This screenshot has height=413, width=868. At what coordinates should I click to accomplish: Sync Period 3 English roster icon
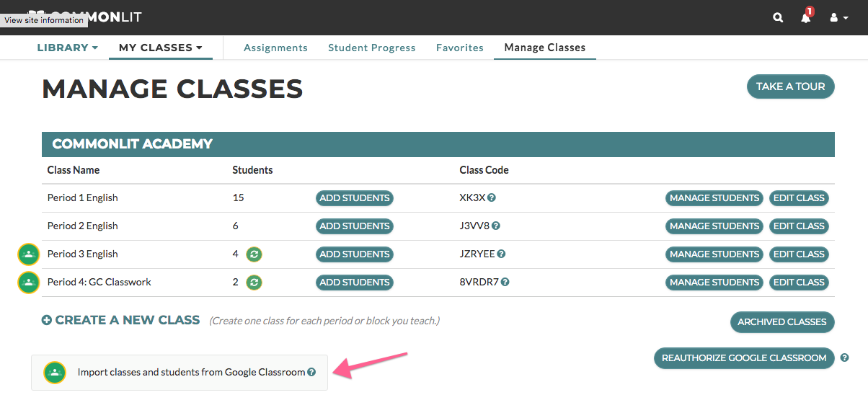coord(254,254)
